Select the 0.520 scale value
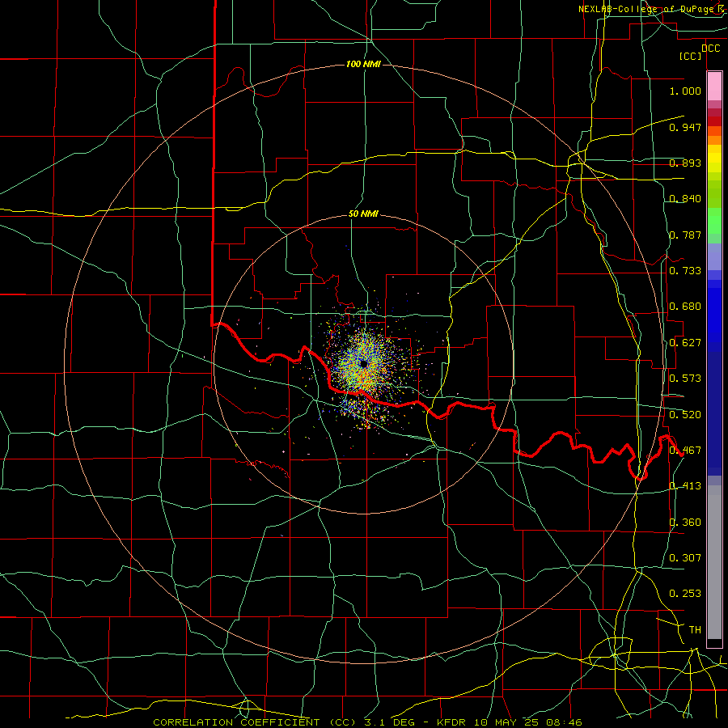Image resolution: width=728 pixels, height=728 pixels. point(685,415)
